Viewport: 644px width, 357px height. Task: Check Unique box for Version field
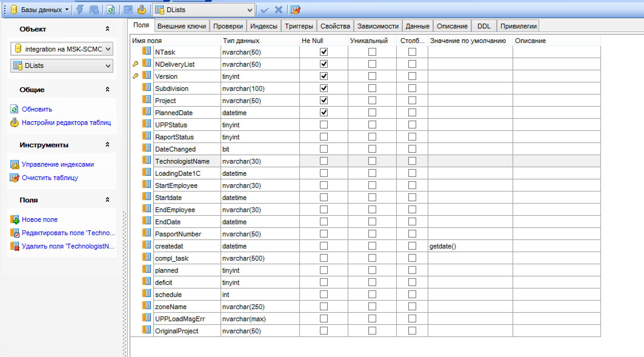tap(372, 76)
